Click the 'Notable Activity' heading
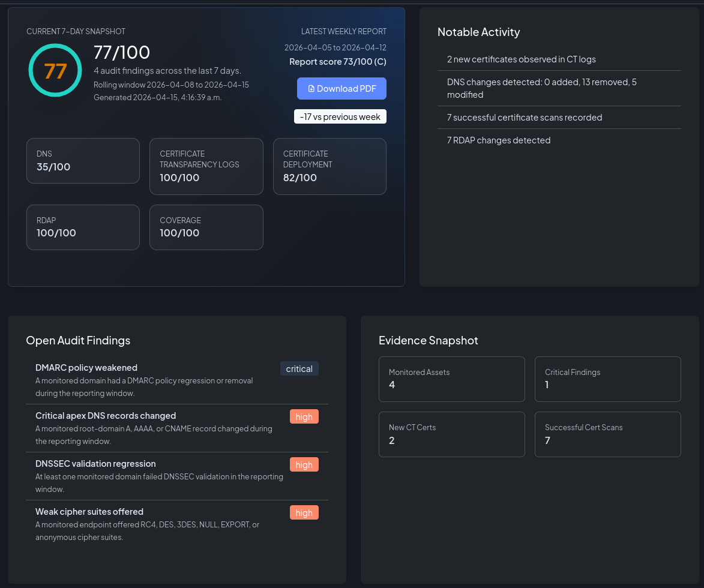704x588 pixels. click(478, 32)
